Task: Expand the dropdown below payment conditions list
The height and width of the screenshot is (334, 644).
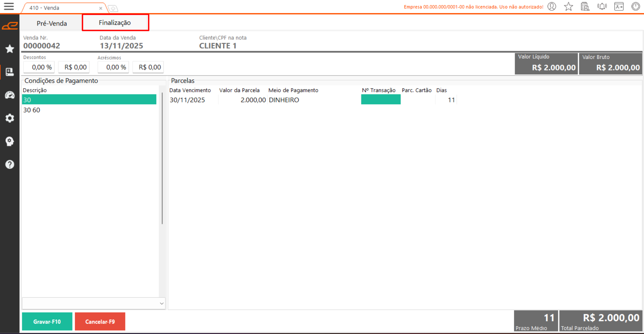Action: tap(161, 303)
